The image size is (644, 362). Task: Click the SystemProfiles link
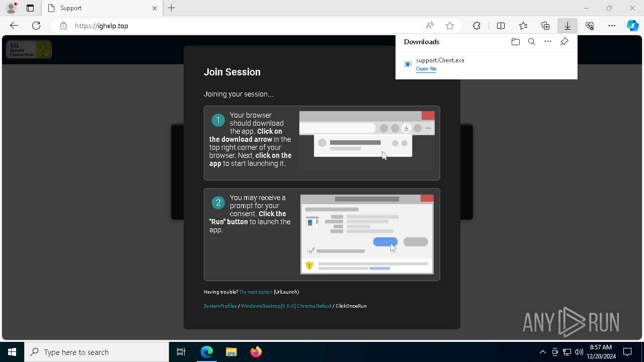[220, 306]
